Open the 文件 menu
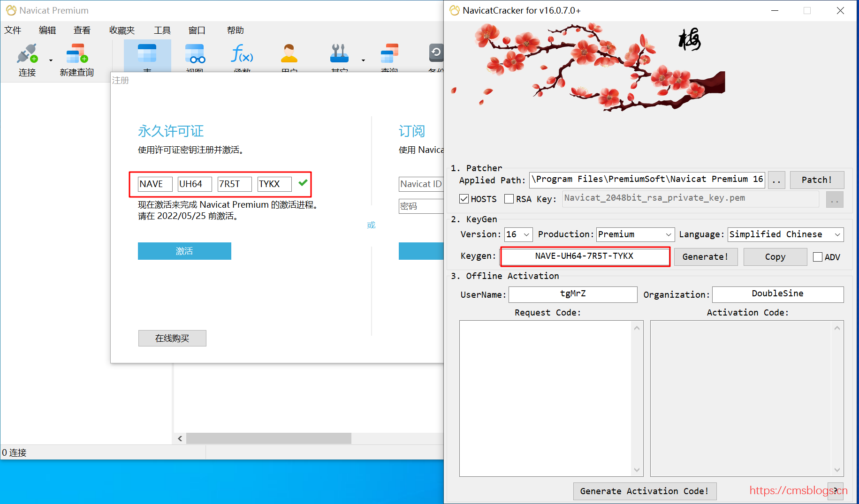This screenshot has width=859, height=504. click(x=13, y=30)
